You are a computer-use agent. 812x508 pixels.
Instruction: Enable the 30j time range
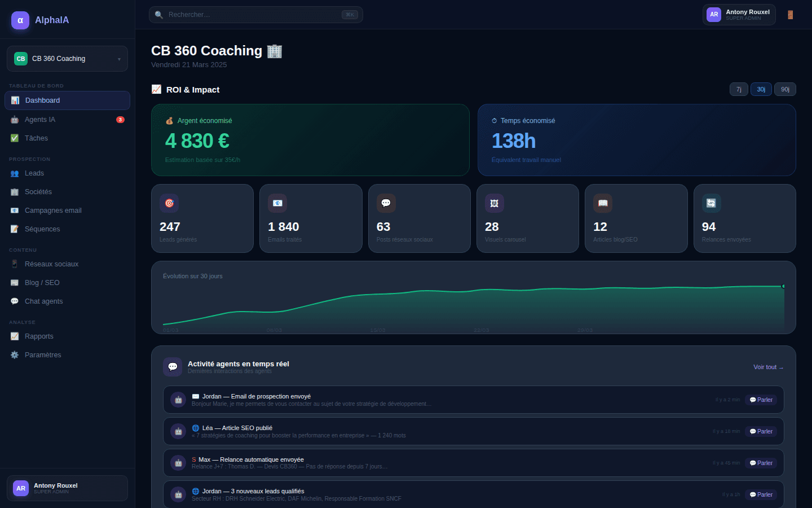tap(761, 89)
